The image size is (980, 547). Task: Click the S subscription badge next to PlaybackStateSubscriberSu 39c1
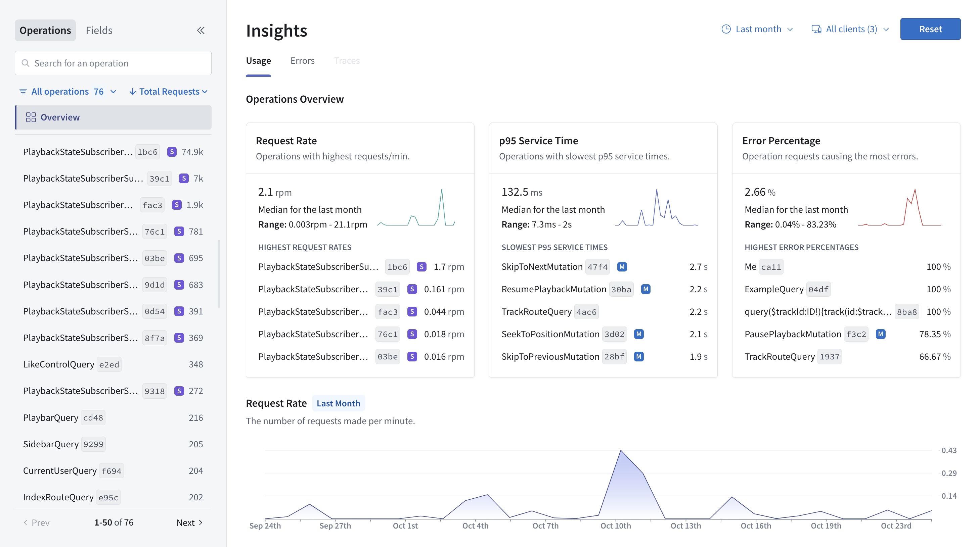pyautogui.click(x=184, y=178)
